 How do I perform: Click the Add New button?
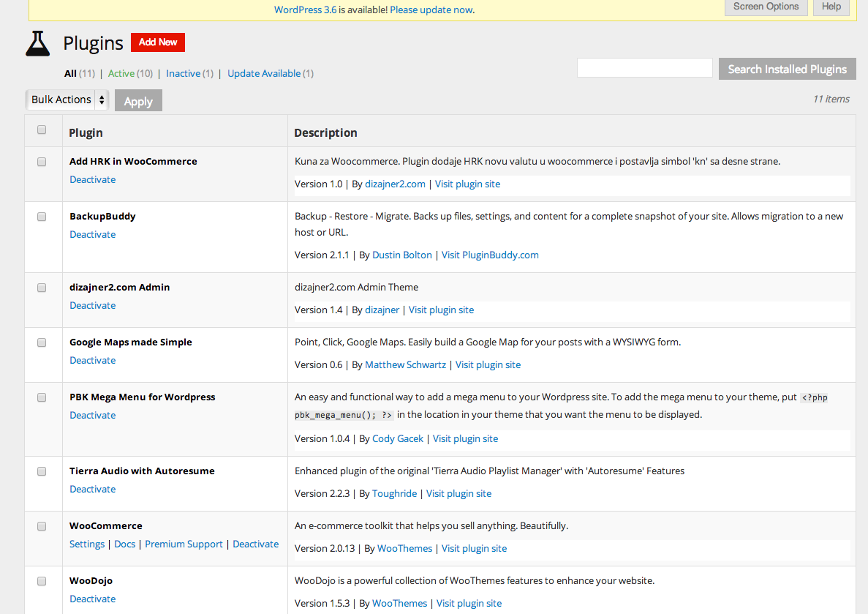[x=158, y=42]
